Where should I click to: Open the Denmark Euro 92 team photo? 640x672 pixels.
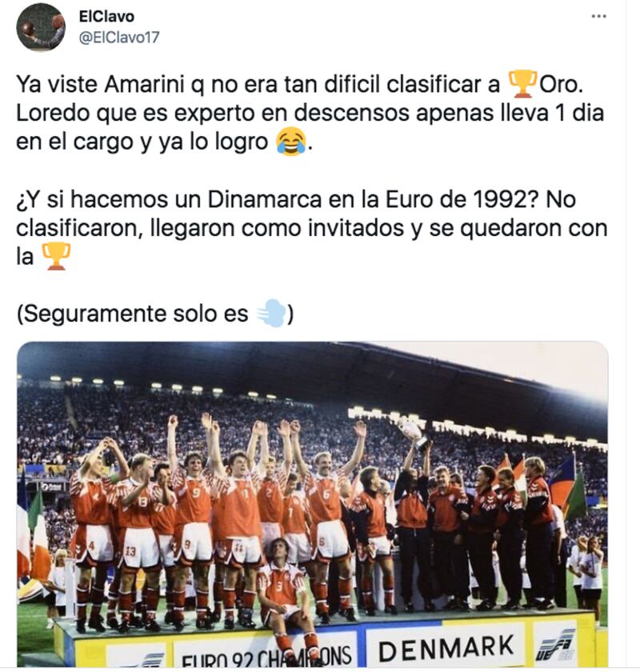(313, 504)
